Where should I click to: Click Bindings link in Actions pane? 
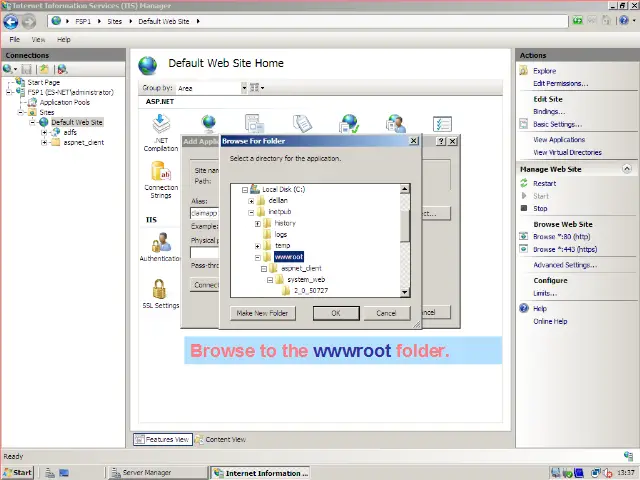pos(549,111)
